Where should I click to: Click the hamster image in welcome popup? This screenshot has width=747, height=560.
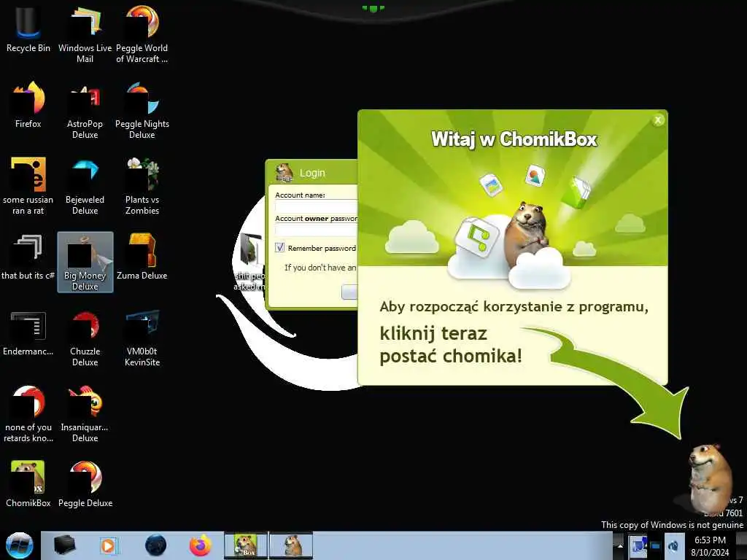click(x=527, y=233)
